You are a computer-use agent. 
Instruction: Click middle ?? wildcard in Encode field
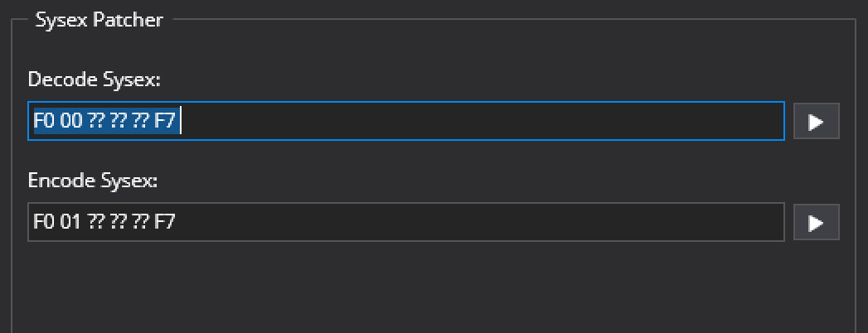(x=118, y=222)
